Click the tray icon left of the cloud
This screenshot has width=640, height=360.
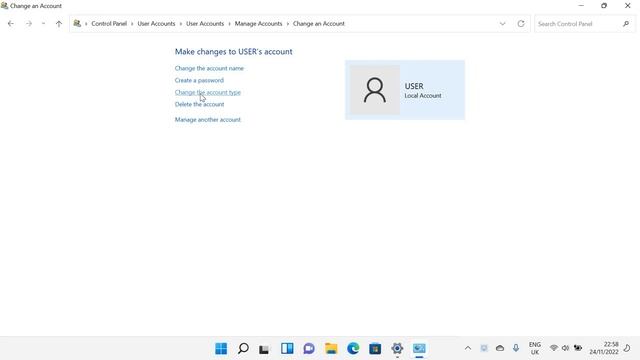tap(484, 348)
